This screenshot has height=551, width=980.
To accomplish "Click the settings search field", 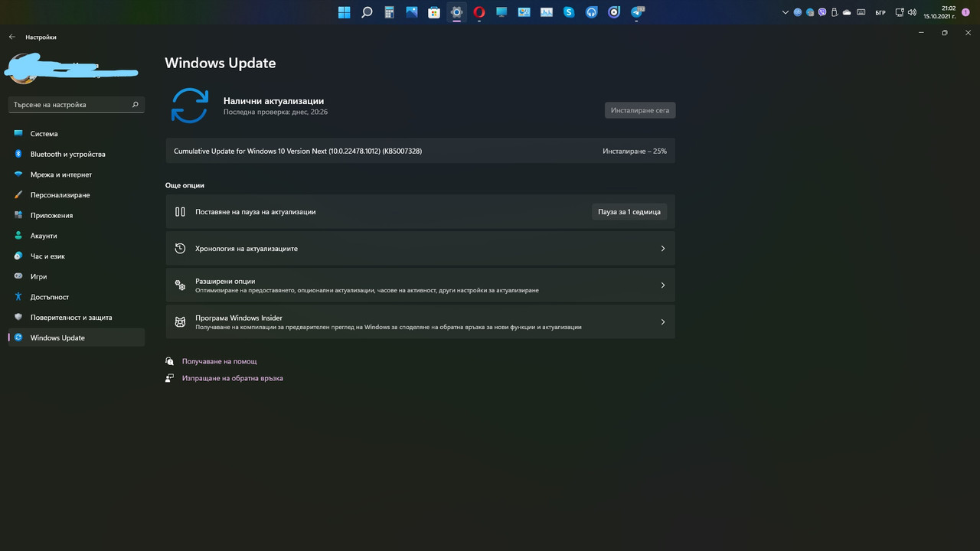I will point(76,105).
